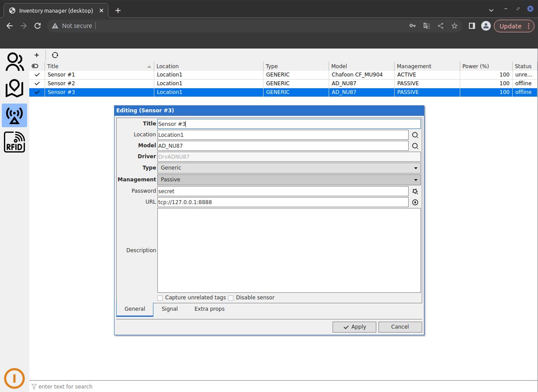Open the RFID tags sidebar icon
The image size is (538, 392).
(14, 142)
